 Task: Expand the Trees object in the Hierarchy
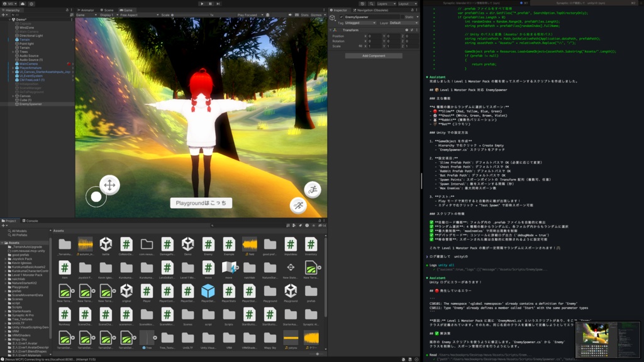pyautogui.click(x=13, y=52)
